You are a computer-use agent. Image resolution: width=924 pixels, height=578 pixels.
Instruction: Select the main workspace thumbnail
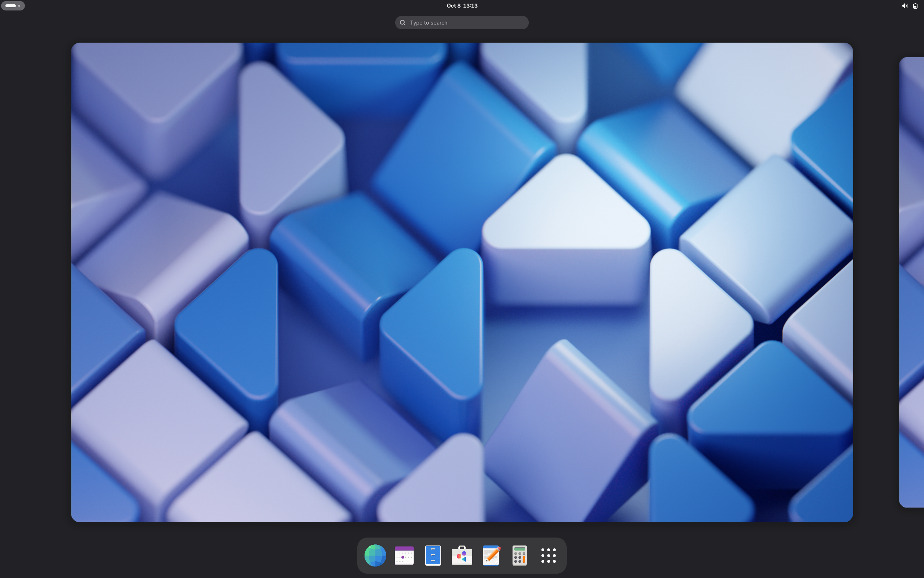tap(462, 282)
